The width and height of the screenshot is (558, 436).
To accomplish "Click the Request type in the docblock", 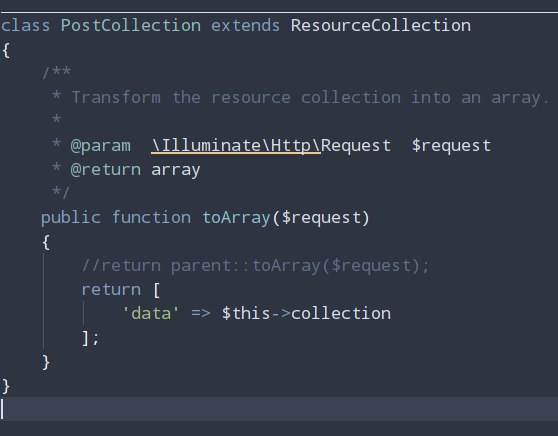I will [356, 146].
